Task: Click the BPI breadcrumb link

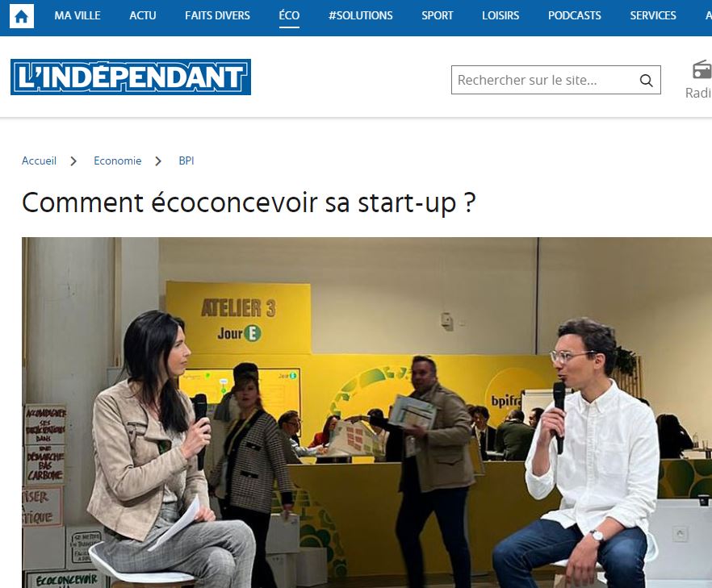Action: pyautogui.click(x=186, y=161)
